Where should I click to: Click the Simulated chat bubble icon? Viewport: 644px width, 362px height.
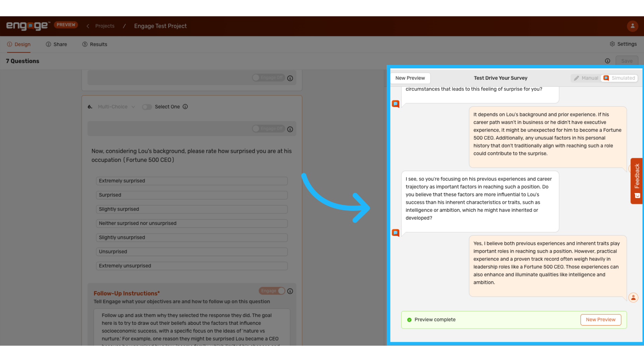(606, 78)
